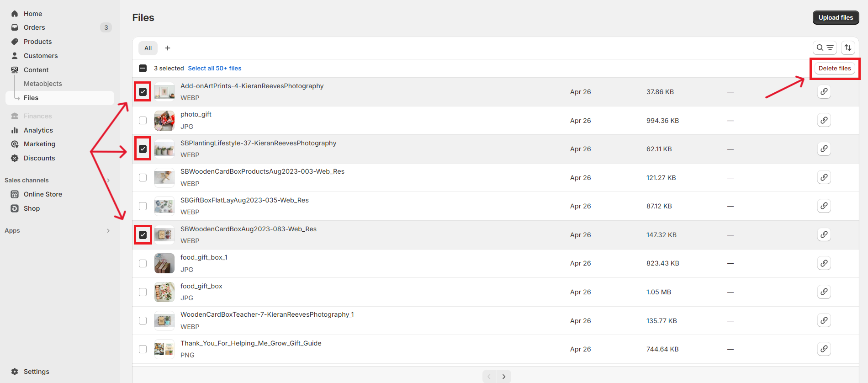Open the food_gift_box_1 thumbnail
This screenshot has width=868, height=383.
point(164,263)
